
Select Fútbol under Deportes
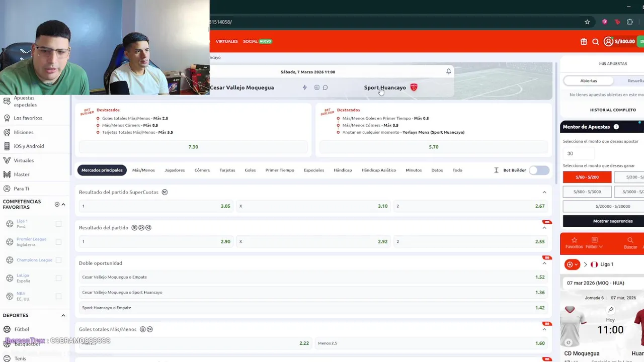[x=21, y=329]
